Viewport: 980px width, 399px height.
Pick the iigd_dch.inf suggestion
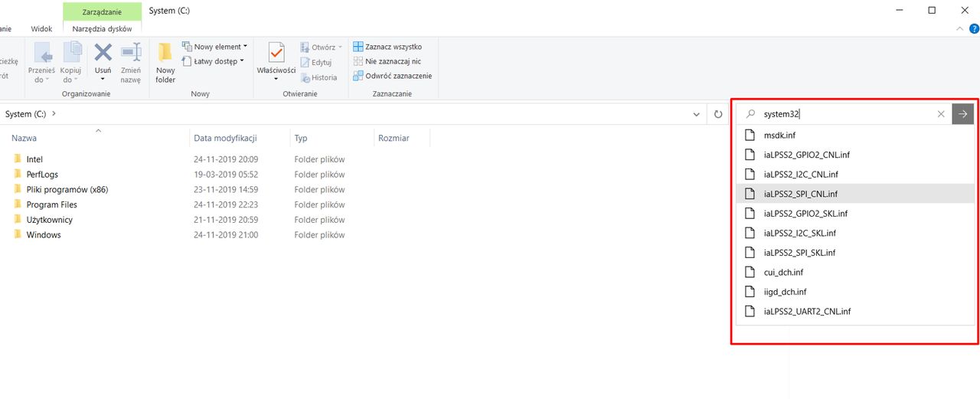coord(854,292)
